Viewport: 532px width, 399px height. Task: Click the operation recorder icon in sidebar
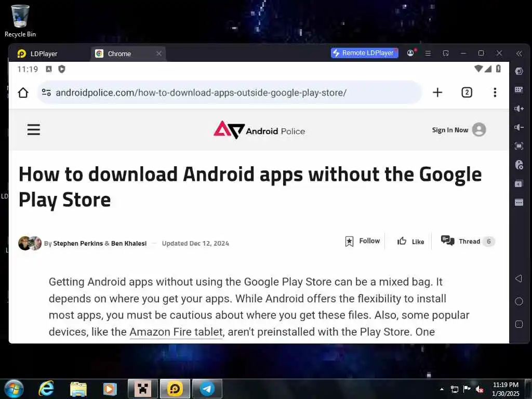point(519,165)
